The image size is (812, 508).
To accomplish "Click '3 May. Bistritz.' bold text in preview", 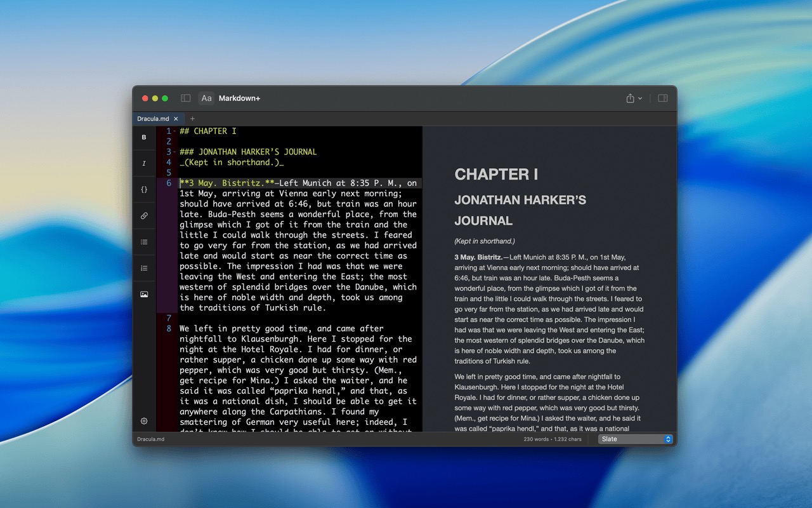I will pos(478,257).
